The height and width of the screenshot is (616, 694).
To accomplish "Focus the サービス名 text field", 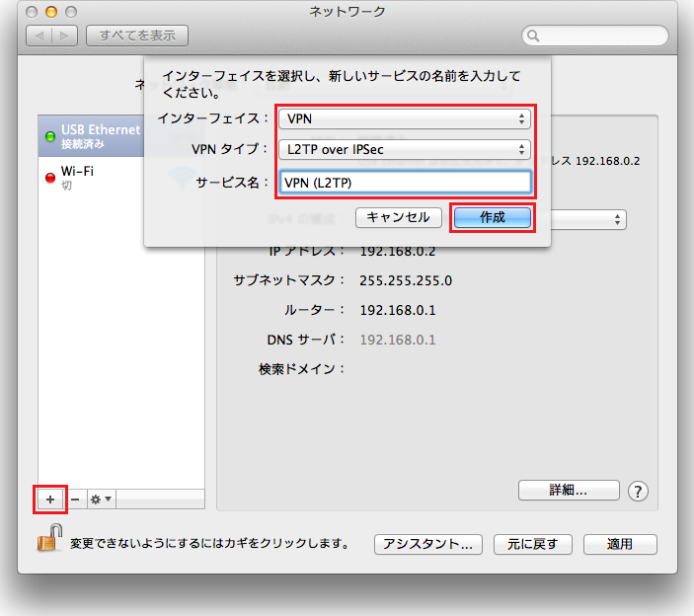I will [405, 183].
